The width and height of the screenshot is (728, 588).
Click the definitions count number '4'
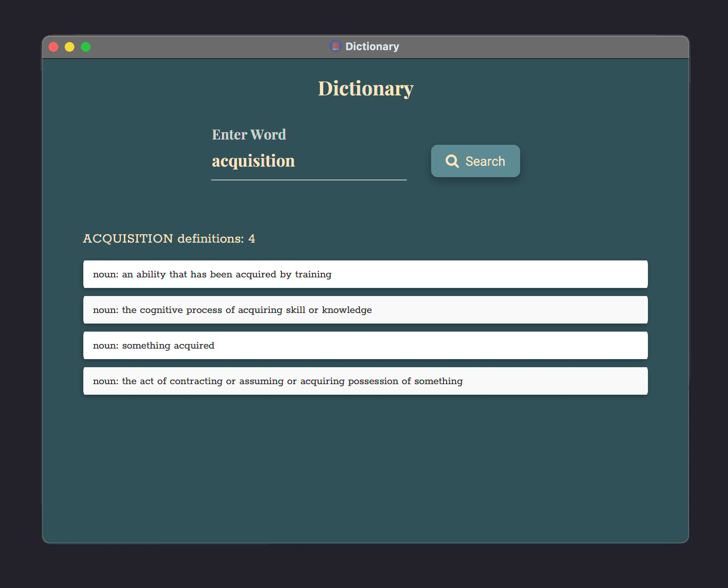point(252,239)
